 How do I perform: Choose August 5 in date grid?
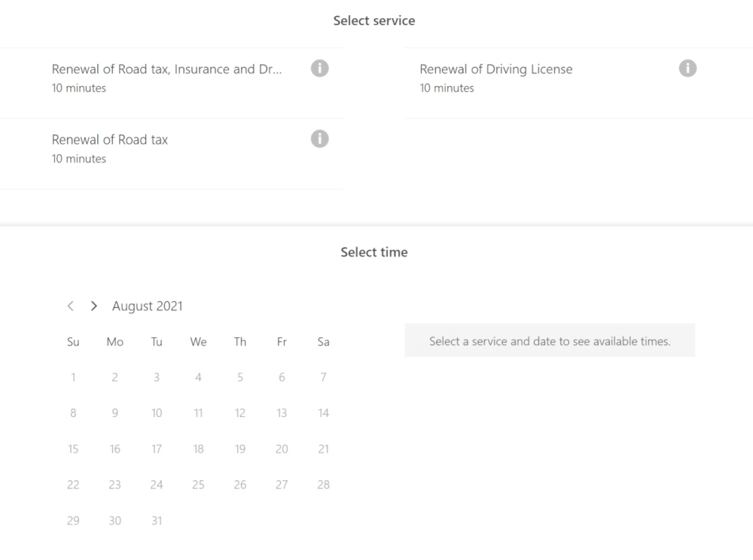point(240,378)
